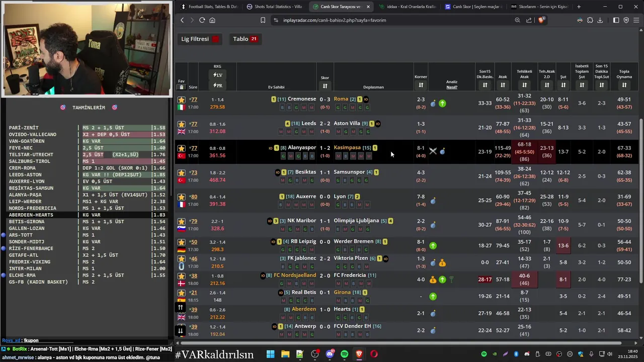
Task: Click the scroll-to-bottom double arrow button
Action: click(x=180, y=330)
